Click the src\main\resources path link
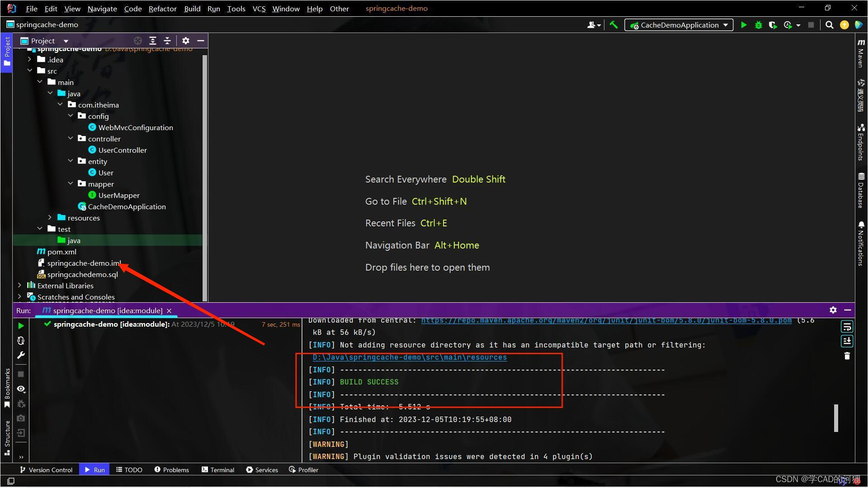The image size is (868, 488). click(x=410, y=357)
